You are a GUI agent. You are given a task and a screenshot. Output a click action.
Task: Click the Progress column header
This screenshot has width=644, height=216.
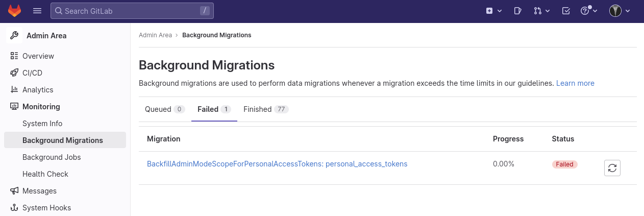pyautogui.click(x=508, y=139)
